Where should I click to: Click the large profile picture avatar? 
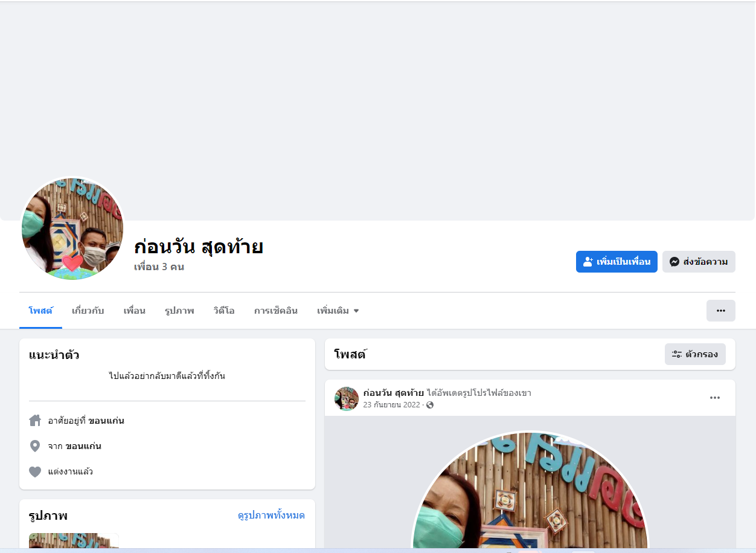72,228
